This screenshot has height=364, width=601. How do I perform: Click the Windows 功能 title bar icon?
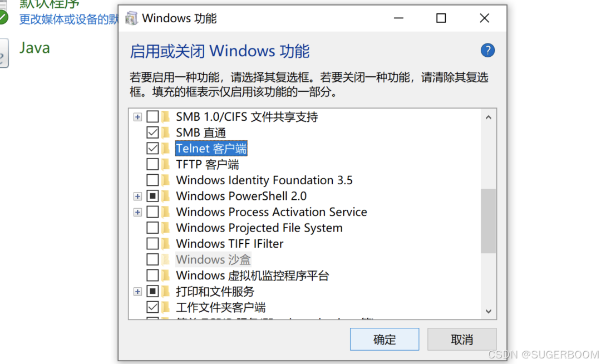[x=131, y=18]
